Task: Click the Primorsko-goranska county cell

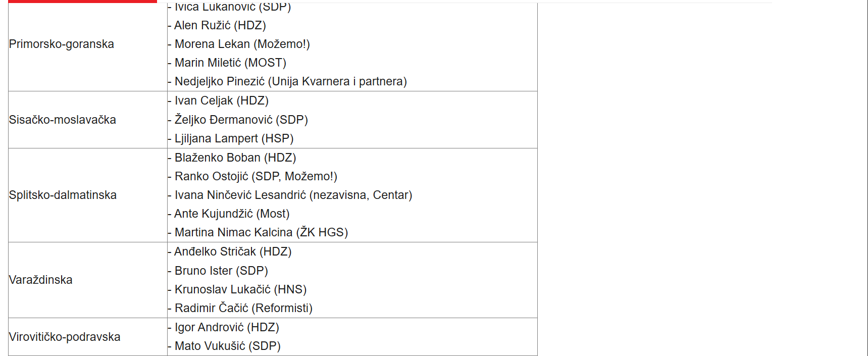Action: click(x=62, y=44)
